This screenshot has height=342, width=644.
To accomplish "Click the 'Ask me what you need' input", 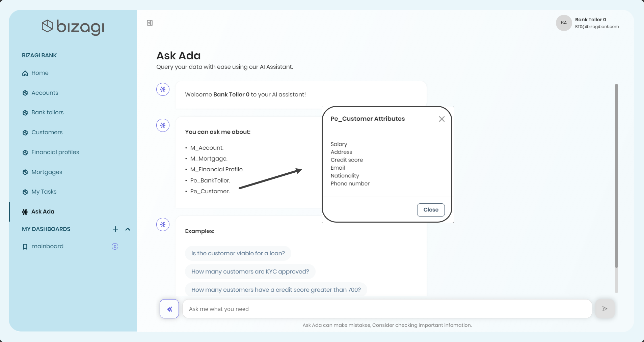I will pyautogui.click(x=387, y=309).
